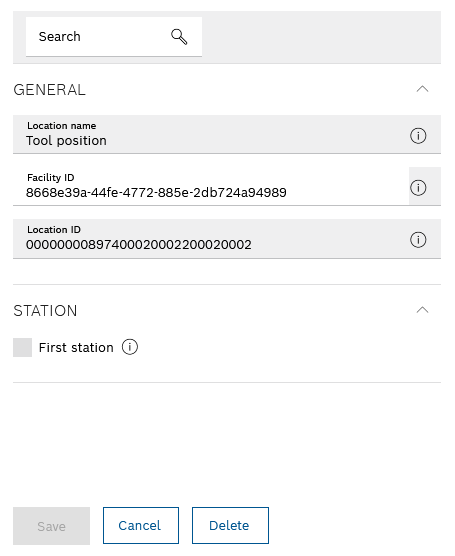This screenshot has height=556, width=455.
Task: Focus the Search input field
Action: pyautogui.click(x=114, y=37)
